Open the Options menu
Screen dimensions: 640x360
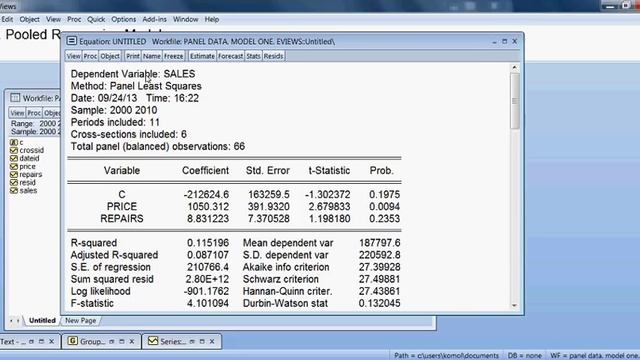(x=124, y=19)
